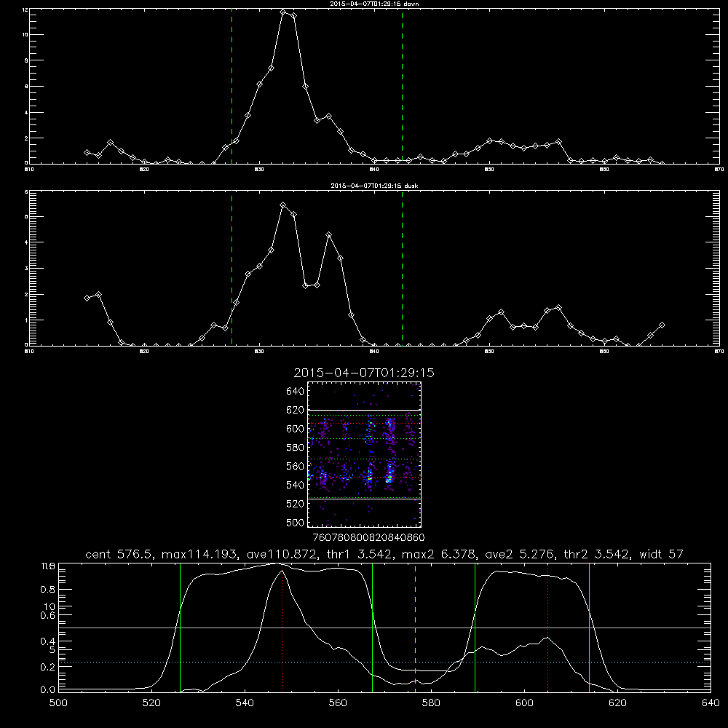728x728 pixels.
Task: Click the '0.0' y-axis label of bottom plot
Action: point(48,690)
